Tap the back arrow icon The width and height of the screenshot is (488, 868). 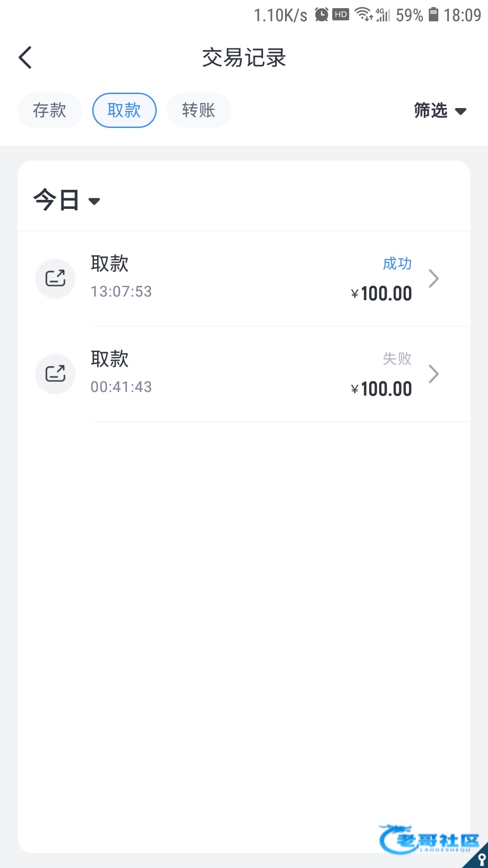(x=25, y=57)
